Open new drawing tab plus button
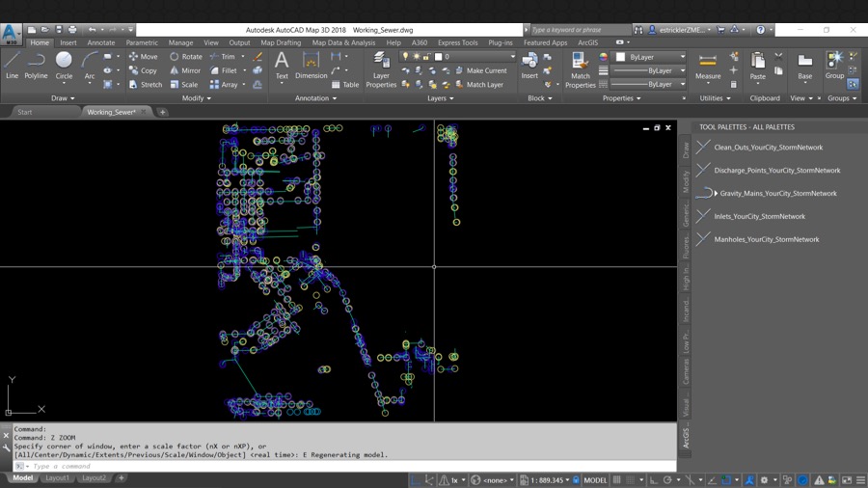This screenshot has height=488, width=868. pos(162,112)
